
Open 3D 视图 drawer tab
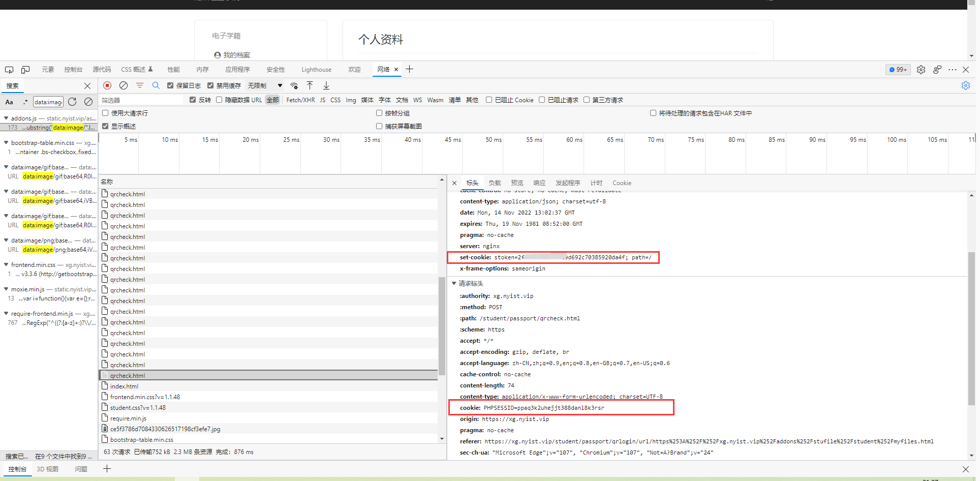48,469
